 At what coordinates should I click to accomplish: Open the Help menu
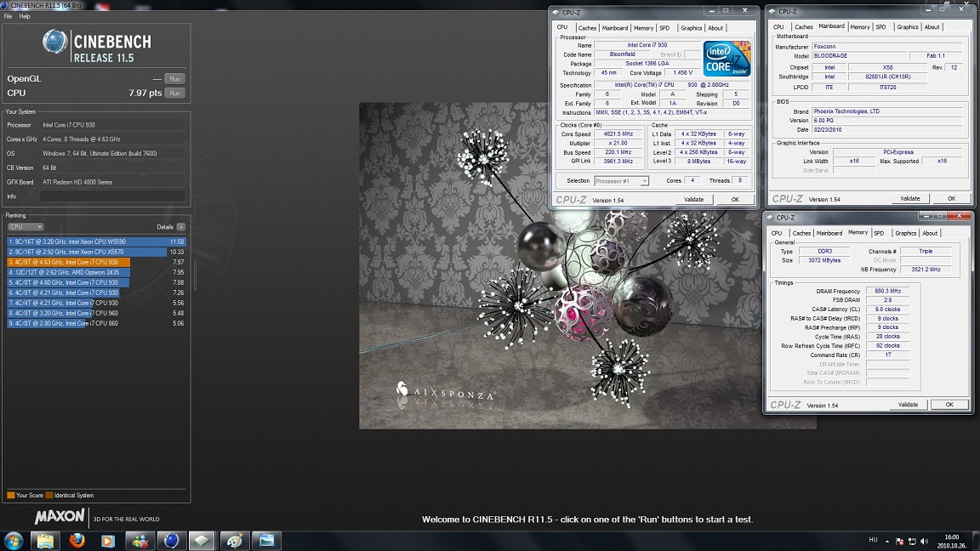[x=25, y=16]
